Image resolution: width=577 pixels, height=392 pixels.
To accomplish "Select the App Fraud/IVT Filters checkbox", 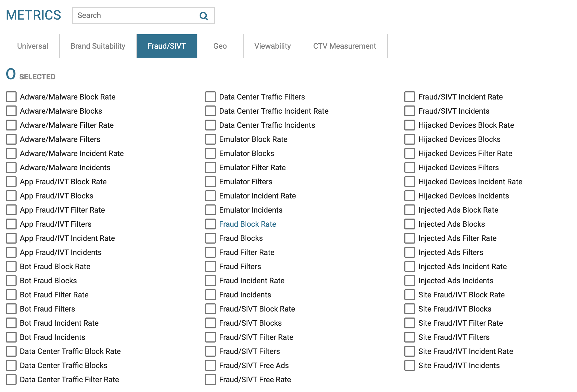I will click(11, 224).
